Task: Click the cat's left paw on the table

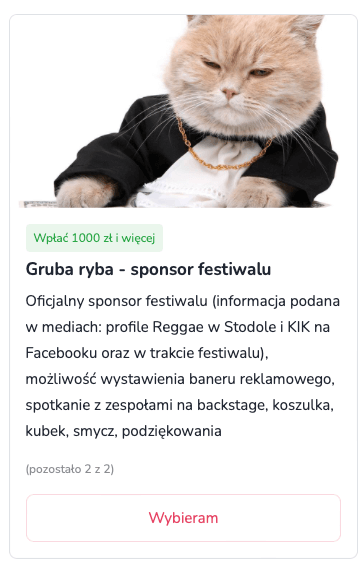Action: pyautogui.click(x=84, y=193)
